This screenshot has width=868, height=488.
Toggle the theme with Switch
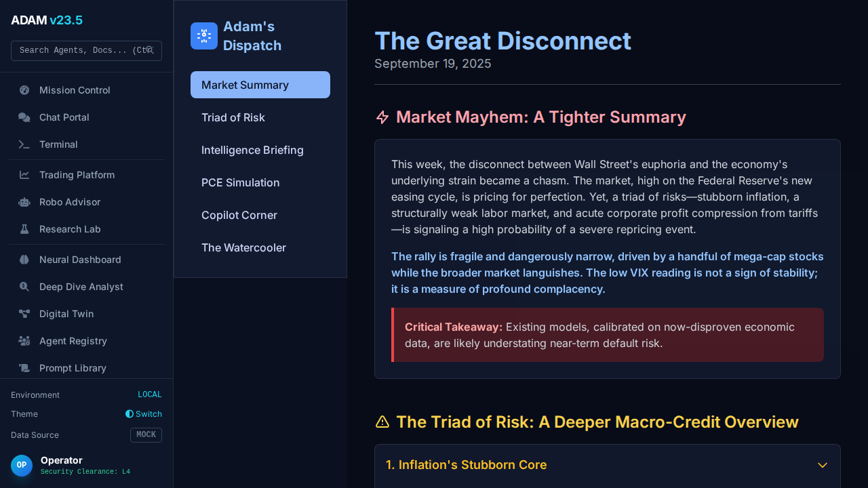144,414
